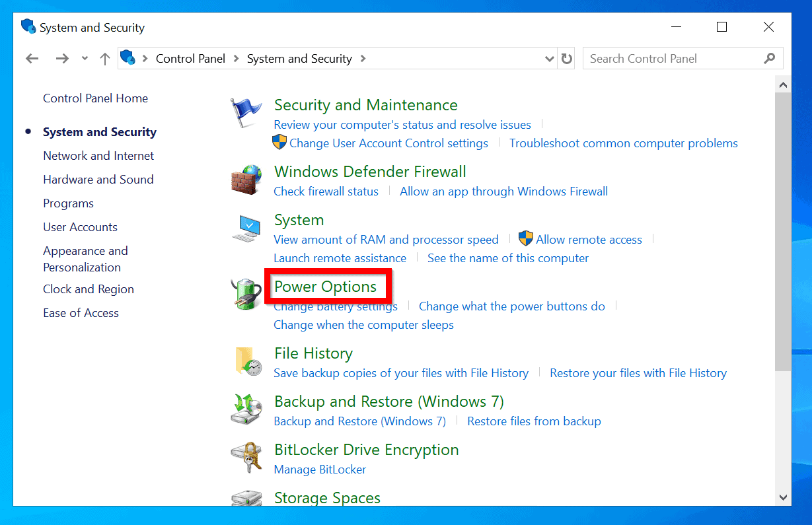Click Save backup copies of your files
The width and height of the screenshot is (812, 525).
pos(401,373)
